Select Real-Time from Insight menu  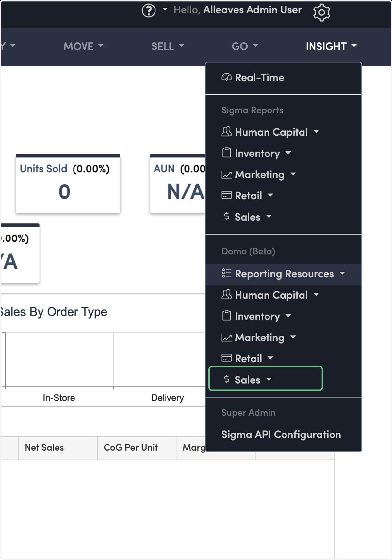coord(284,78)
